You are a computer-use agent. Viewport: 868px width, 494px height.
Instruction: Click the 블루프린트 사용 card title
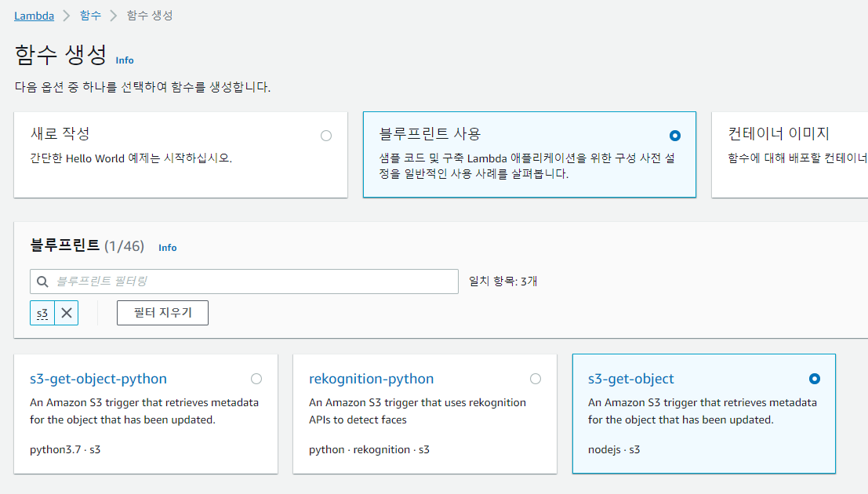[430, 133]
